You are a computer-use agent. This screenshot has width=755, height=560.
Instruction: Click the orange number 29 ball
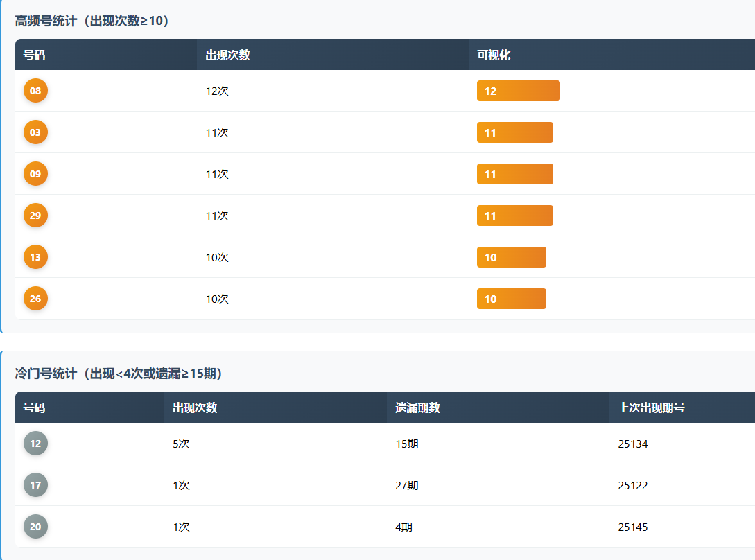pos(35,216)
